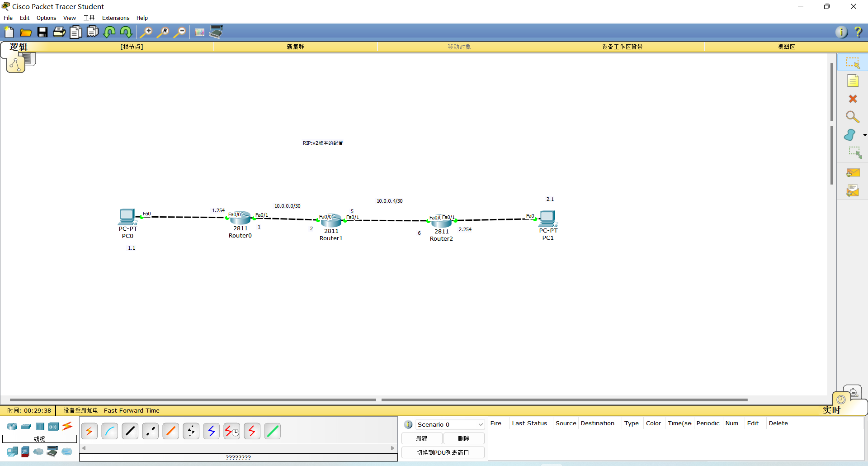Pick the Select tool on right panel
The height and width of the screenshot is (466, 868).
click(x=853, y=63)
